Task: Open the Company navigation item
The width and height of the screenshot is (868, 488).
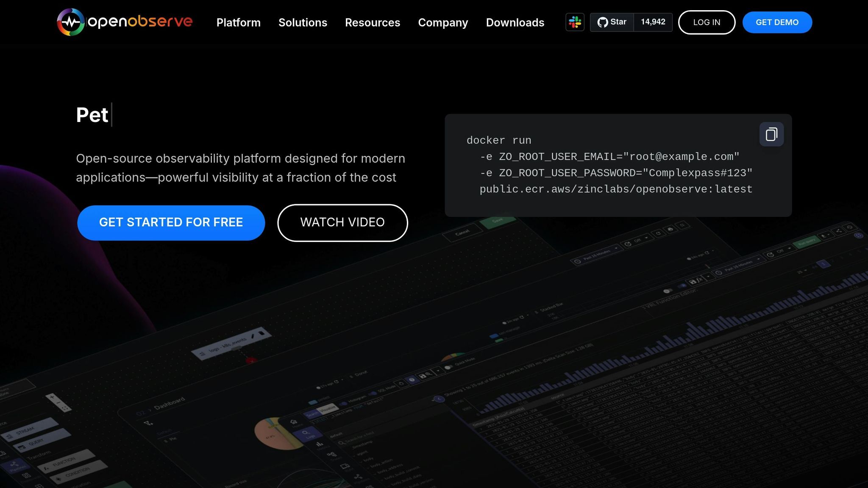Action: point(443,22)
